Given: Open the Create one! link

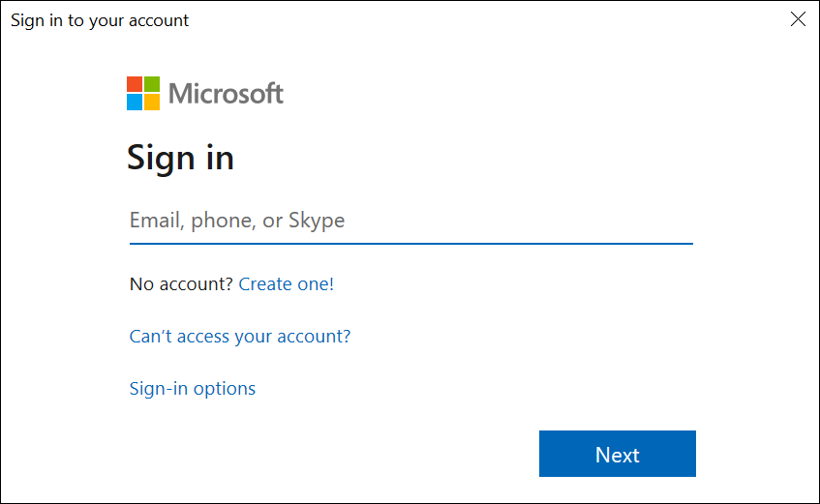Looking at the screenshot, I should pyautogui.click(x=286, y=283).
